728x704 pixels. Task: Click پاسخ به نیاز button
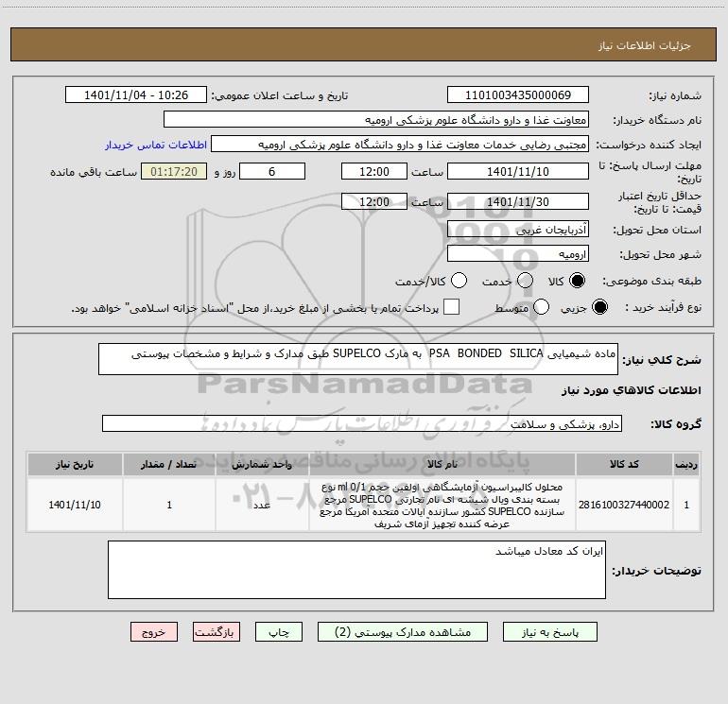point(550,632)
